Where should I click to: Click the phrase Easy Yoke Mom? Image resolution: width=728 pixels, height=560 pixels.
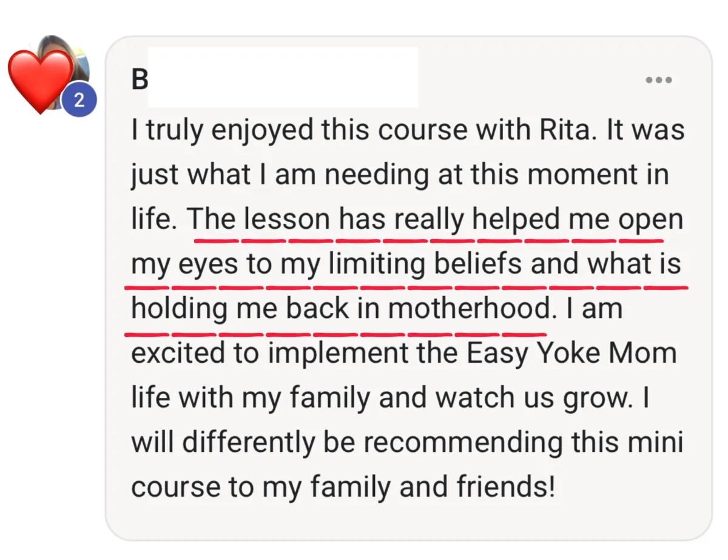click(572, 354)
